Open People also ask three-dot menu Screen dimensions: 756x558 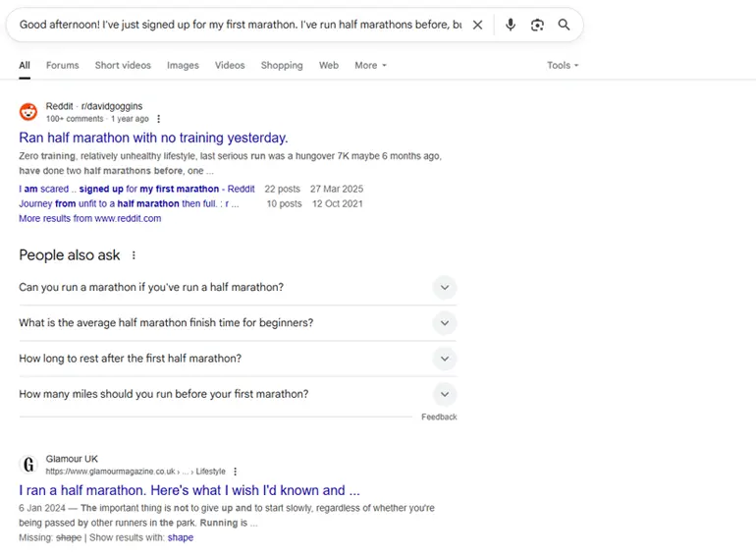pos(135,255)
